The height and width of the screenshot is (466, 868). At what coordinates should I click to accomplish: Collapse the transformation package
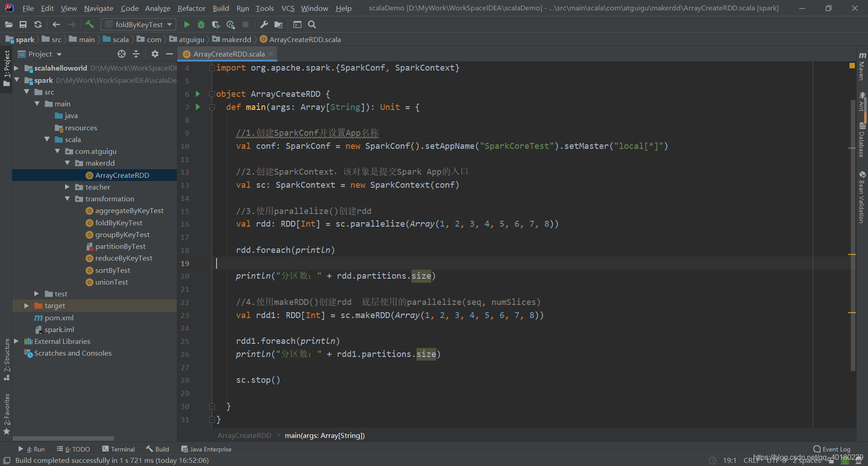point(67,199)
